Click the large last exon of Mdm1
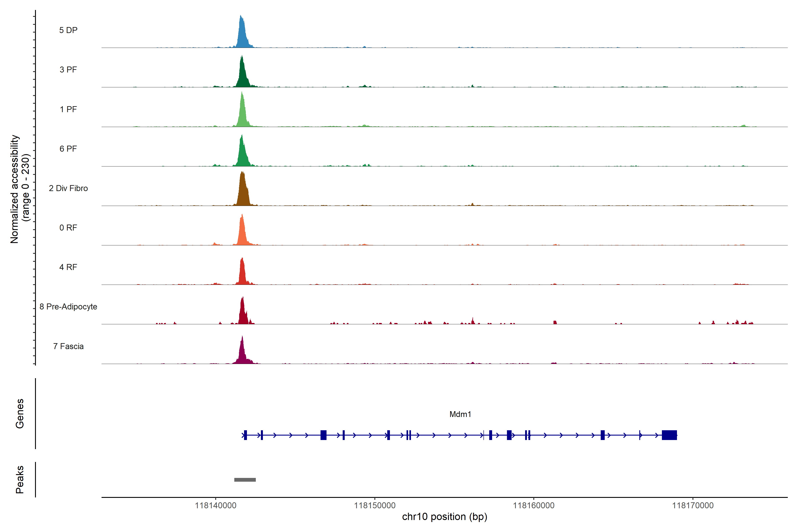Image resolution: width=798 pixels, height=532 pixels. point(669,435)
